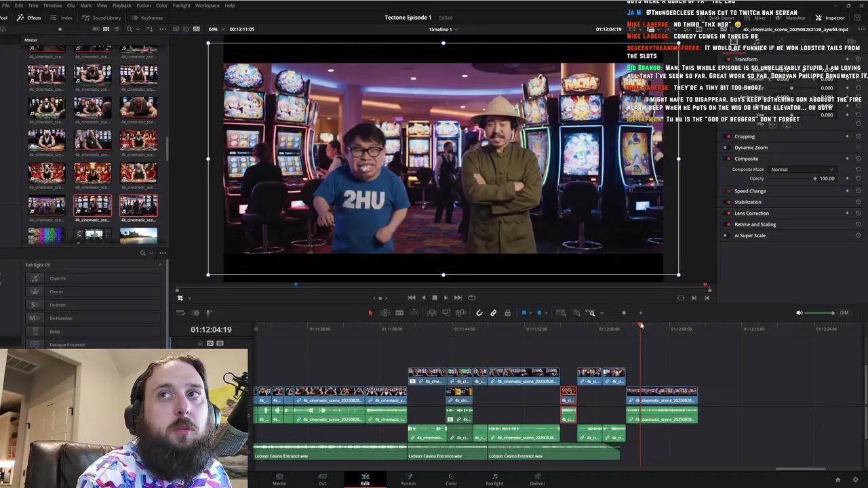Screen dimensions: 868x488
Task: Go to first frame playback button
Action: pos(411,298)
